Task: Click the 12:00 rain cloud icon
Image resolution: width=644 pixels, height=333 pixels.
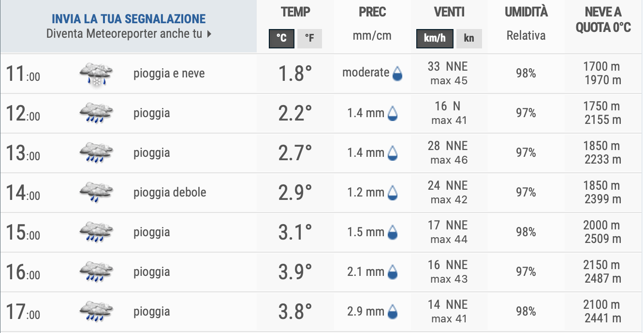Action: click(96, 113)
